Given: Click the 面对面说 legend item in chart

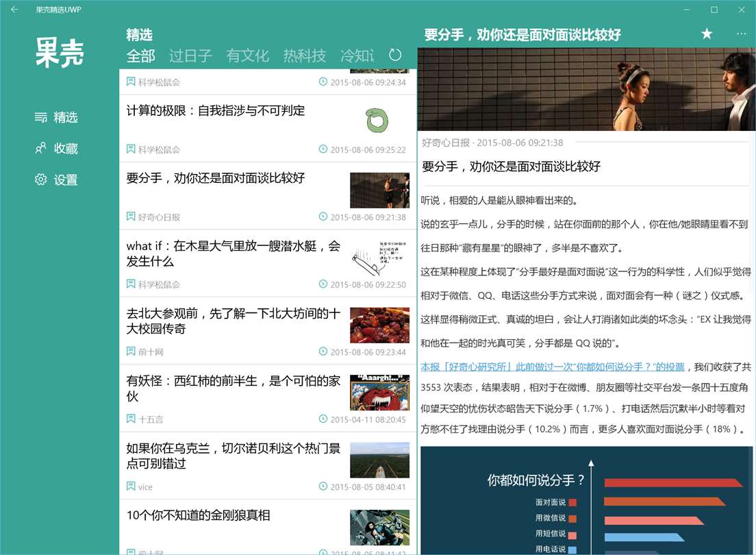Looking at the screenshot, I should [556, 502].
